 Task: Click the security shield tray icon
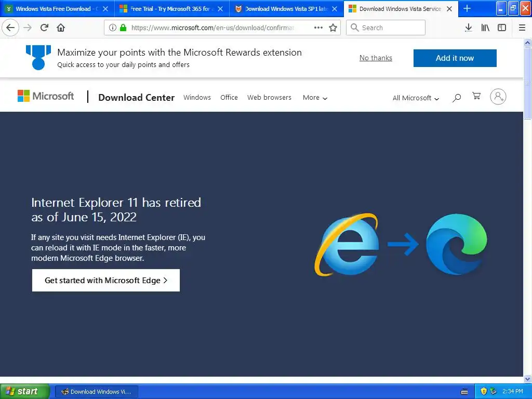click(x=484, y=391)
